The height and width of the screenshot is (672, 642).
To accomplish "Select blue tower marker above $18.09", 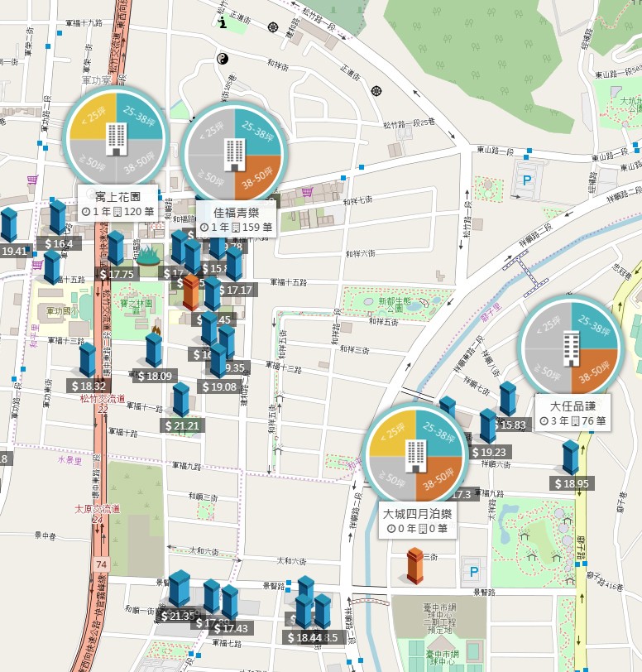I will point(153,350).
